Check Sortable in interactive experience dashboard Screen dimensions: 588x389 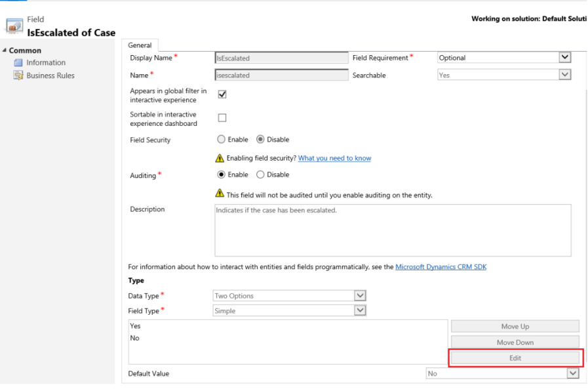tap(222, 118)
